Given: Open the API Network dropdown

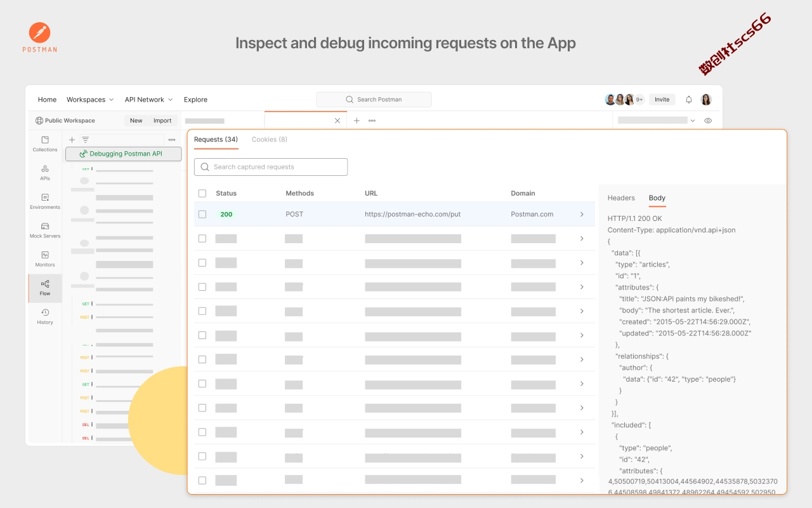Looking at the screenshot, I should 148,100.
